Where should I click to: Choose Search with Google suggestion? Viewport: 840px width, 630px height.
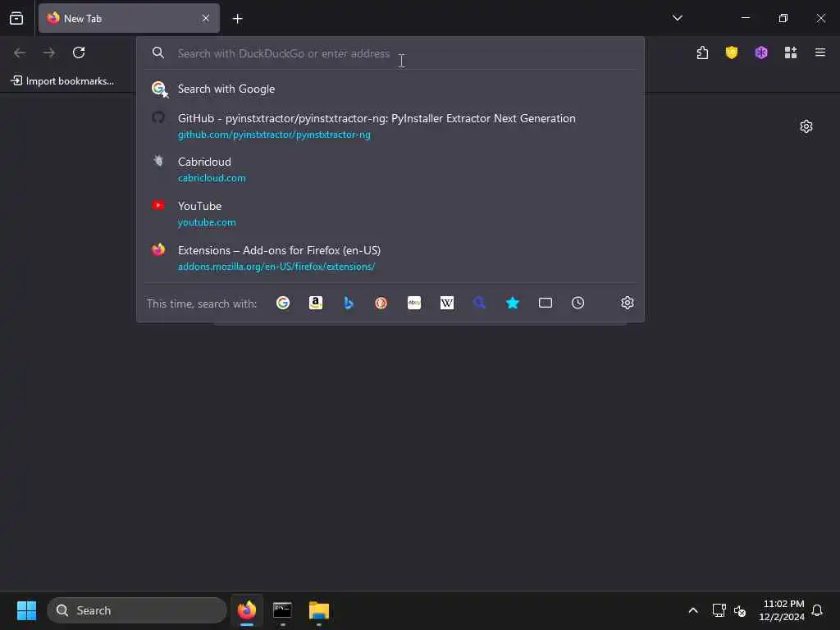390,89
